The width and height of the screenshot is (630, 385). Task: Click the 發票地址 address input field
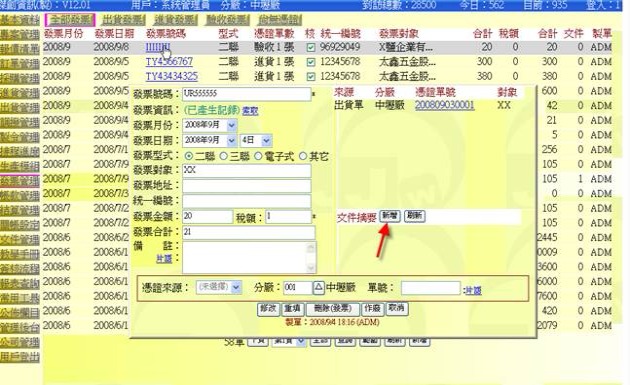246,186
